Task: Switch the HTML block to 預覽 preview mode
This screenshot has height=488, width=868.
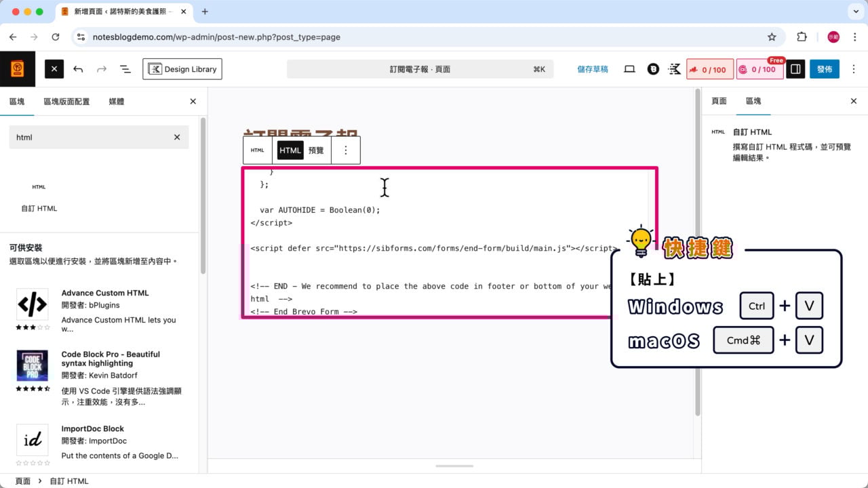Action: click(315, 150)
